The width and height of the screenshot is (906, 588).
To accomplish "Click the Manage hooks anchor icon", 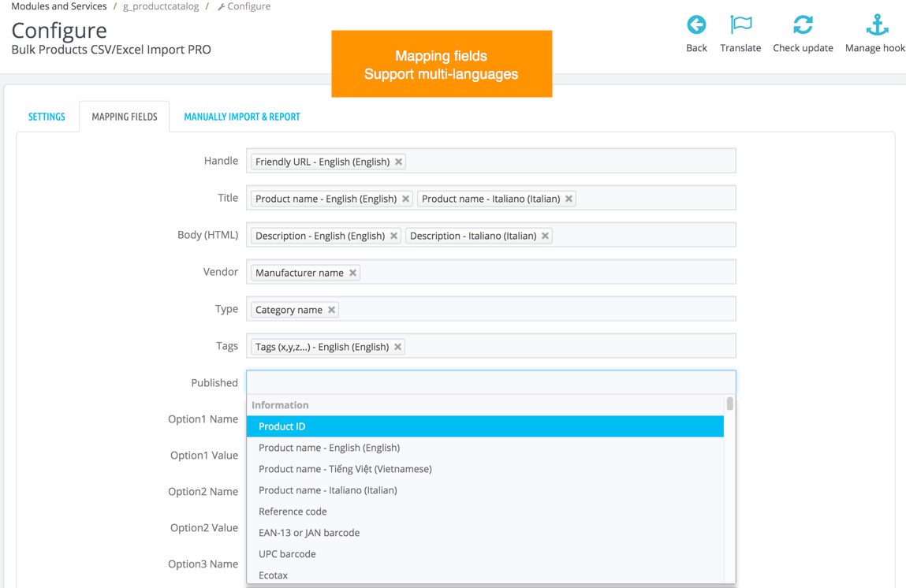I will pyautogui.click(x=877, y=25).
